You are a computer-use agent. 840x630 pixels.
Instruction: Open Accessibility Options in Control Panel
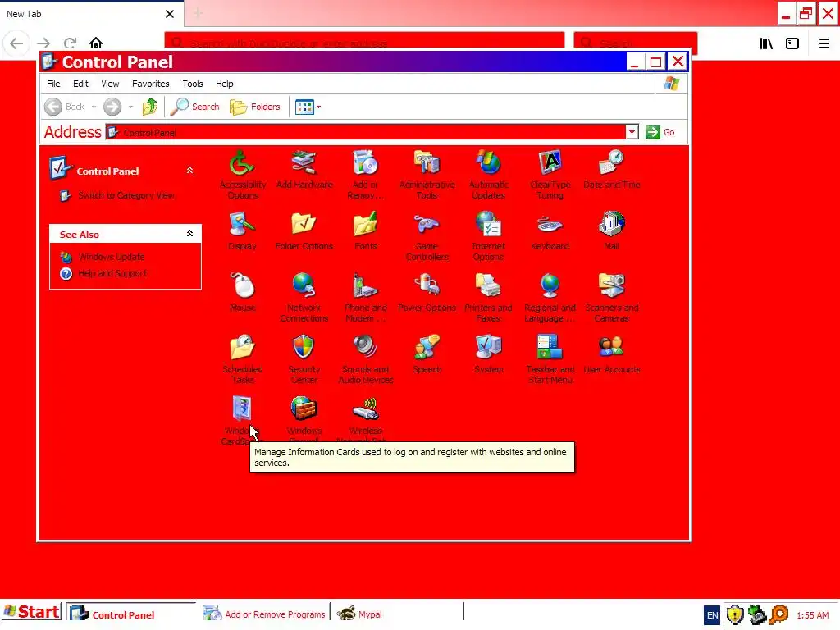pos(242,163)
